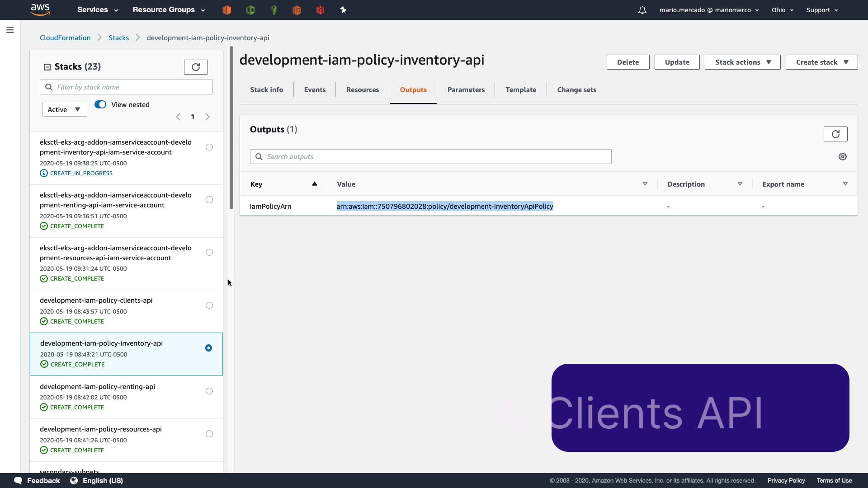This screenshot has width=868, height=488.
Task: Open the hamburger navigation menu
Action: [10, 30]
